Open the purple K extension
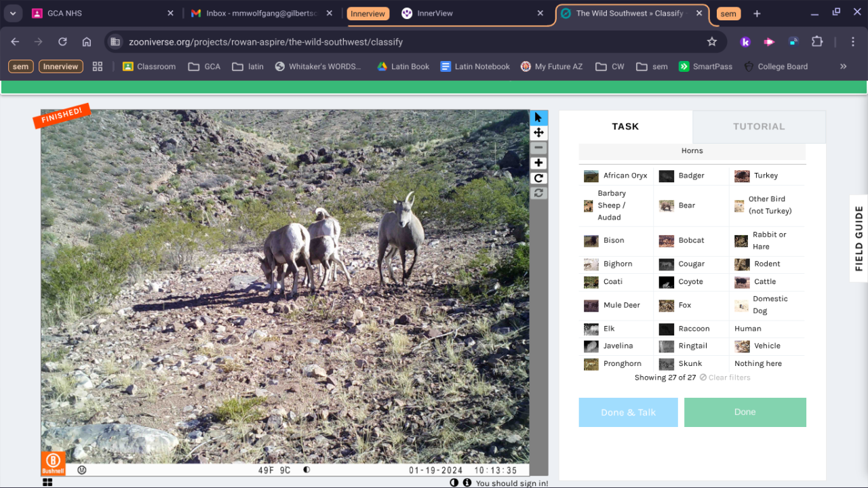Image resolution: width=868 pixels, height=488 pixels. 745,42
